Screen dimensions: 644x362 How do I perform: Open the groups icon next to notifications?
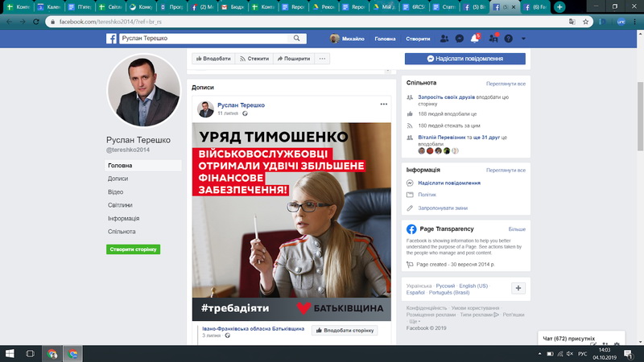(x=493, y=39)
